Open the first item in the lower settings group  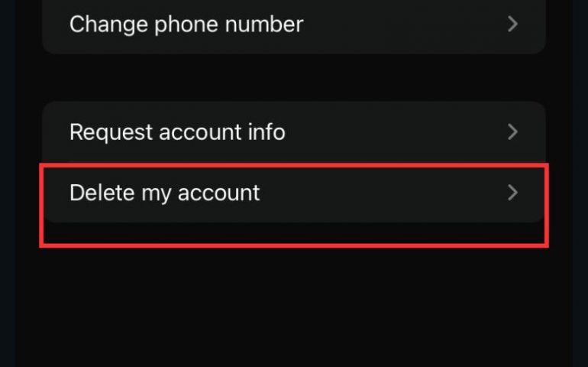click(293, 132)
